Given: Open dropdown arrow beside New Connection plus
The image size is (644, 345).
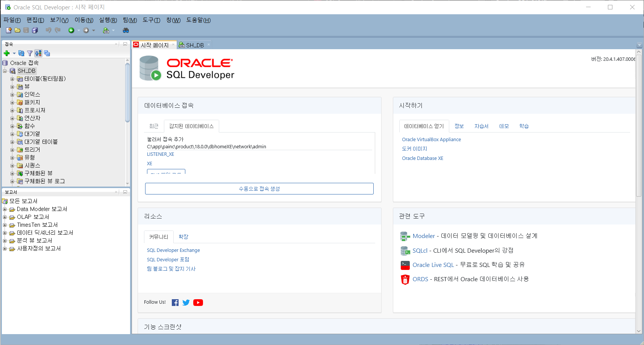Looking at the screenshot, I should coord(14,53).
